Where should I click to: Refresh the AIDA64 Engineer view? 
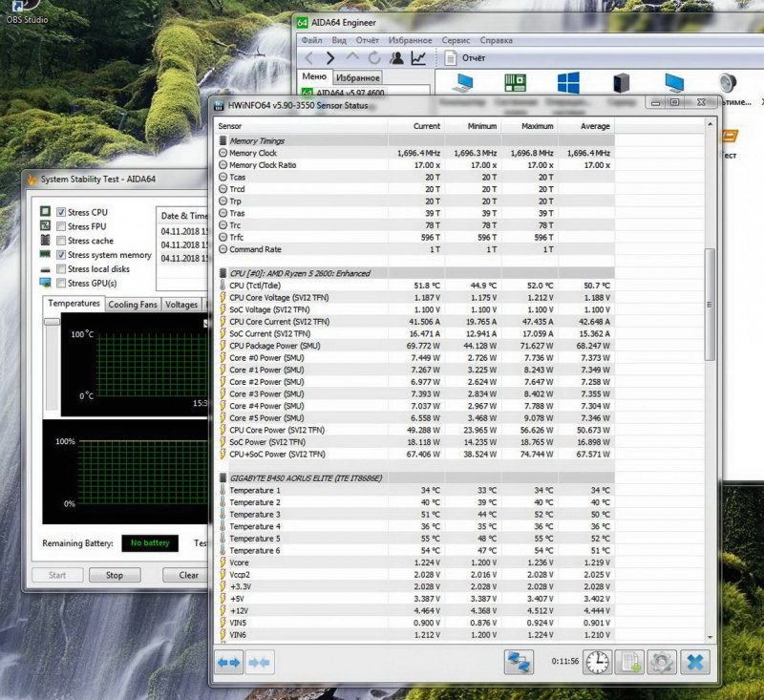point(374,58)
